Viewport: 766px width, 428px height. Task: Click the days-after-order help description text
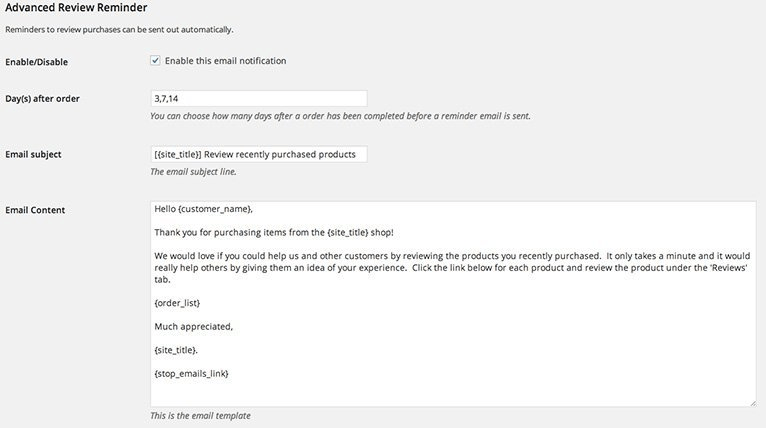(x=340, y=116)
